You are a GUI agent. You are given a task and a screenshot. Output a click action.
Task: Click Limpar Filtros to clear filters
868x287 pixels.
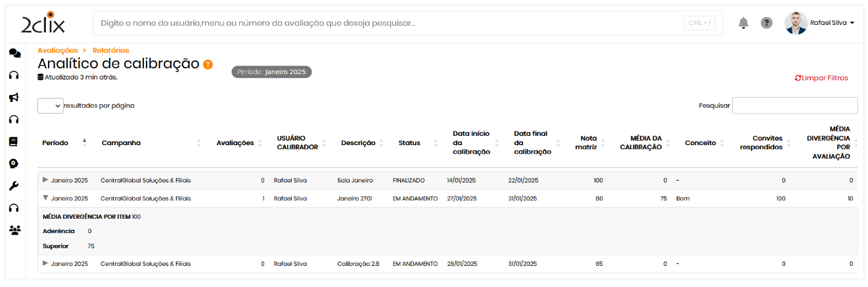(x=821, y=78)
